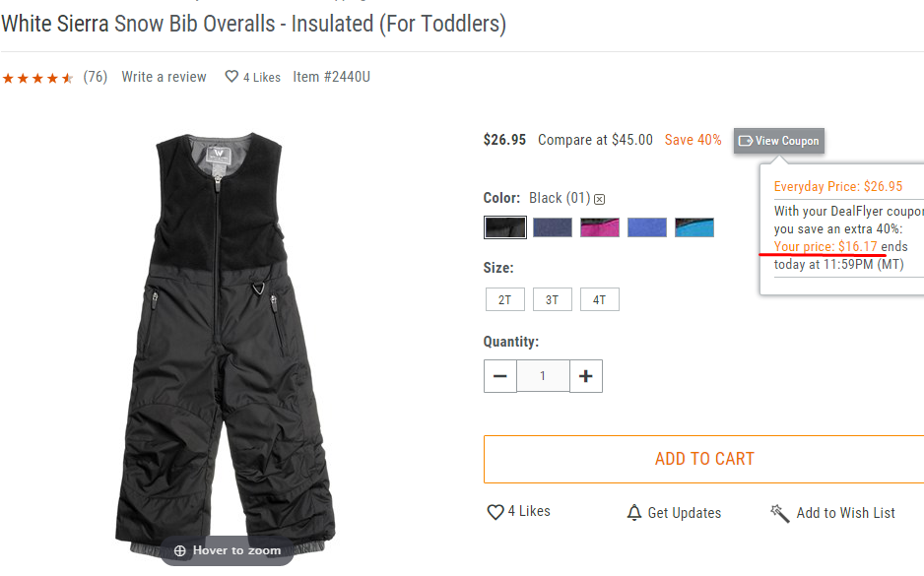Image resolution: width=924 pixels, height=576 pixels.
Task: Click the large heart icon below Add to Cart
Action: pos(495,512)
